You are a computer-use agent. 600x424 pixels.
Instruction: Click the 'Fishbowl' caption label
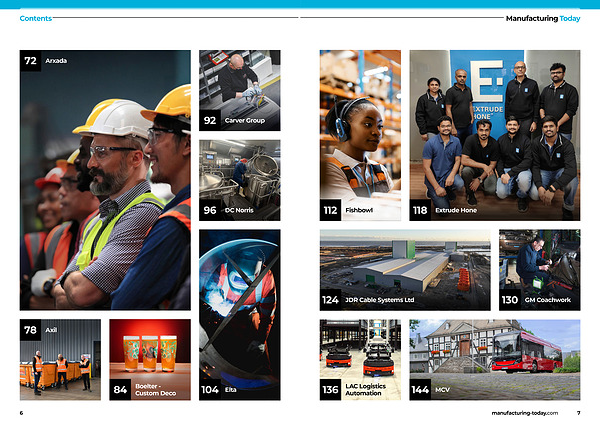click(x=359, y=210)
